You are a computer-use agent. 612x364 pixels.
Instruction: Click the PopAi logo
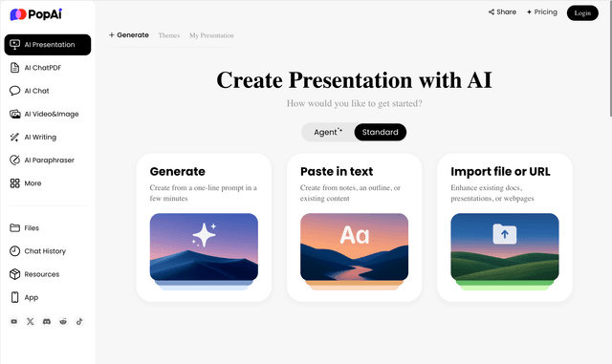coord(36,14)
